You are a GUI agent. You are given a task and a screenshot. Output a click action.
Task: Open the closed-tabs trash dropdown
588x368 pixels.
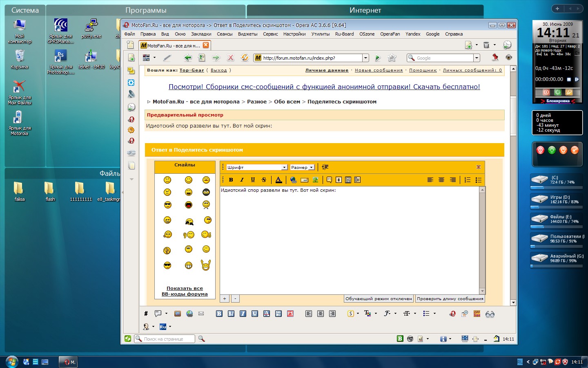point(494,45)
